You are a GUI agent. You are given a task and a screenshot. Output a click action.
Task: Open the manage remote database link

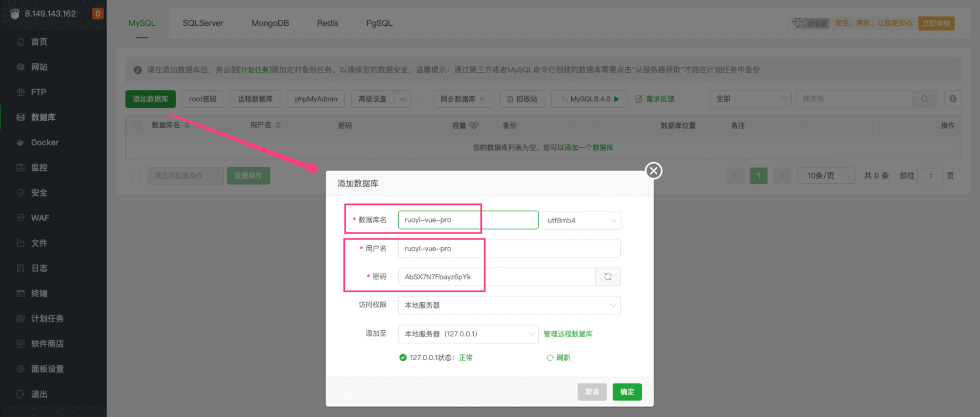click(x=568, y=334)
